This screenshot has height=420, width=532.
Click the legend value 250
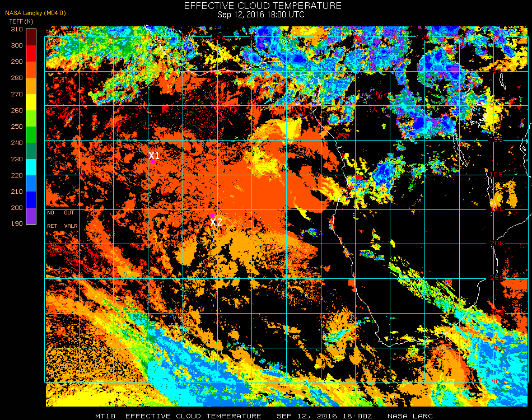17,127
